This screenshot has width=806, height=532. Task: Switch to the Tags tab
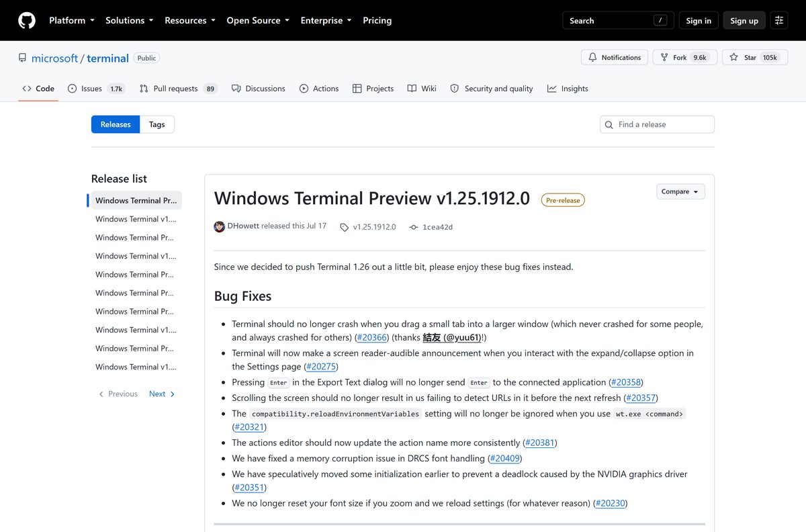(157, 124)
